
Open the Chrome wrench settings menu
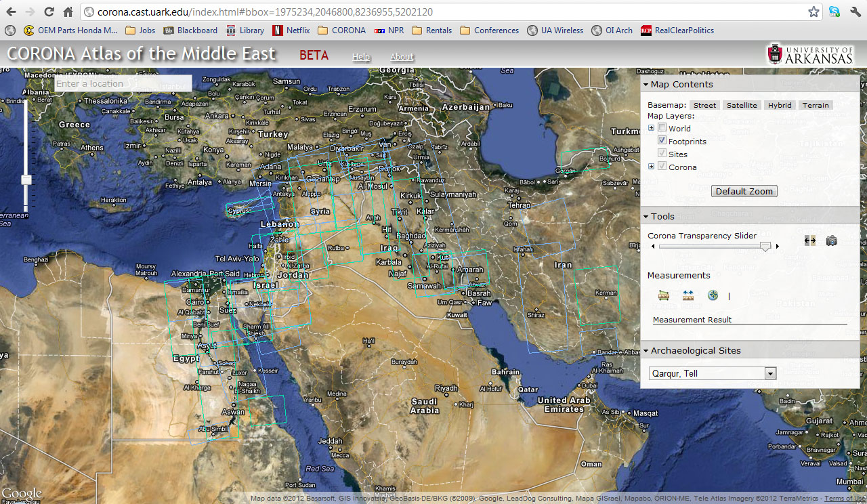tap(855, 12)
